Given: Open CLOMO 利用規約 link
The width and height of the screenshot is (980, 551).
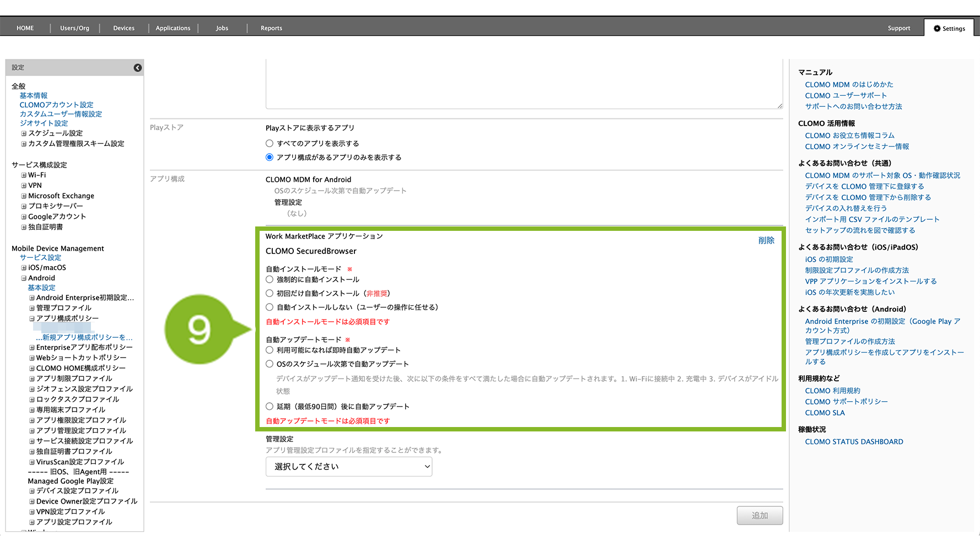Looking at the screenshot, I should coord(832,391).
